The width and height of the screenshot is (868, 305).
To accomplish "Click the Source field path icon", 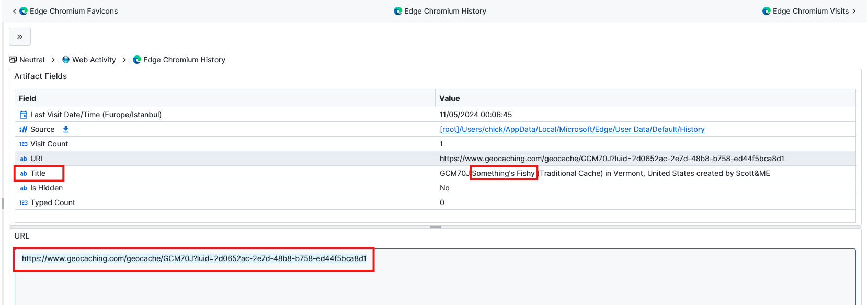I will point(24,129).
